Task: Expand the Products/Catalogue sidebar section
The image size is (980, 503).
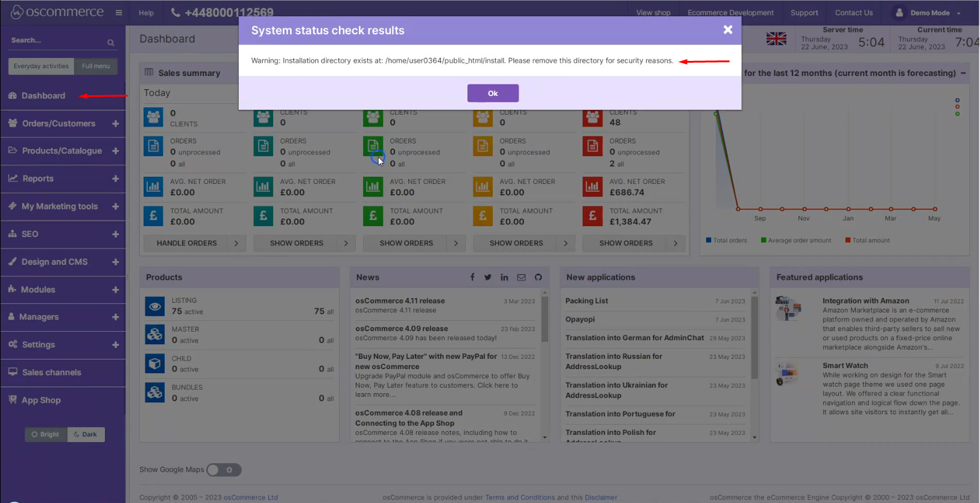Action: [x=115, y=151]
